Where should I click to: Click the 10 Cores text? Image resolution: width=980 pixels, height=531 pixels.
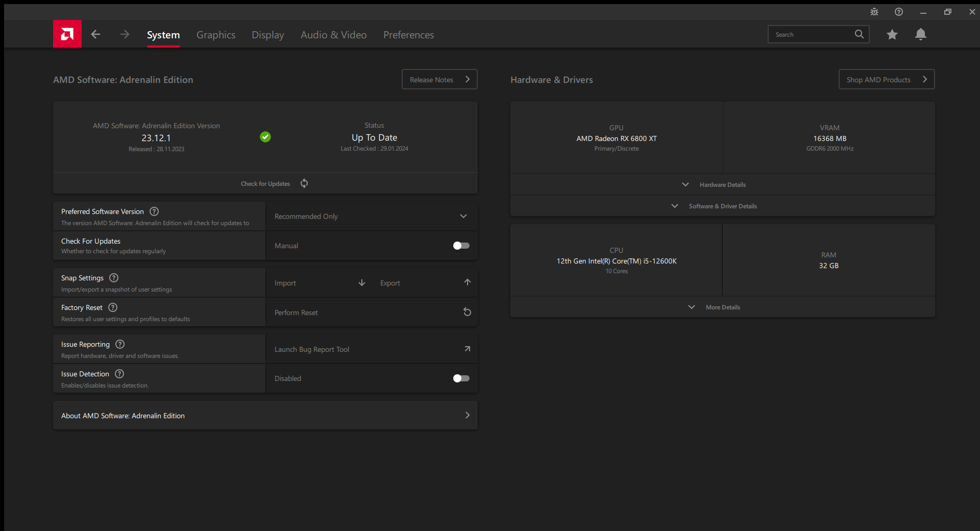pos(617,271)
